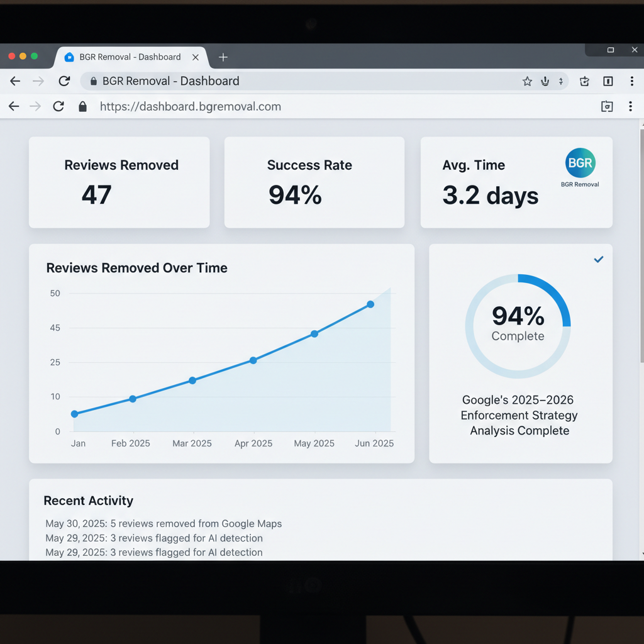Image resolution: width=644 pixels, height=644 pixels.
Task: Close the BGR Removal - Dashboard tab
Action: [x=196, y=57]
